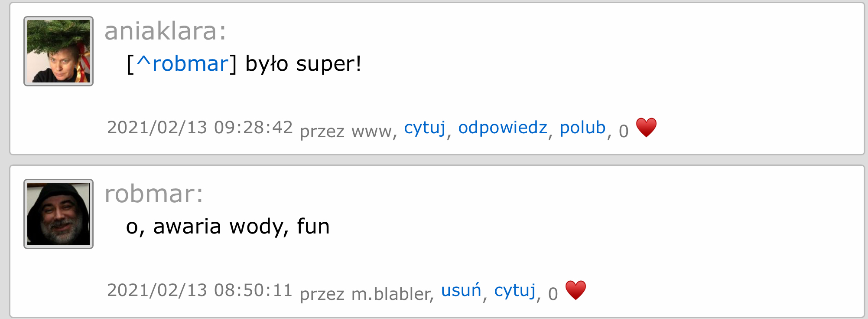Click the red heart on aniaklara's post
Image resolution: width=868 pixels, height=319 pixels.
(646, 128)
